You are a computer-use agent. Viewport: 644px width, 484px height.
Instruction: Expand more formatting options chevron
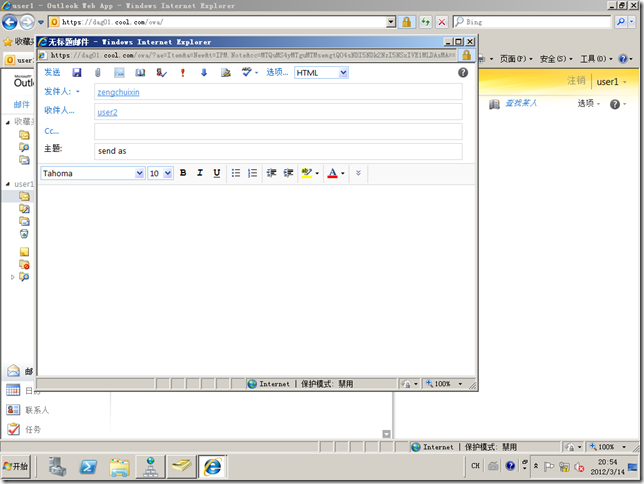pyautogui.click(x=358, y=173)
